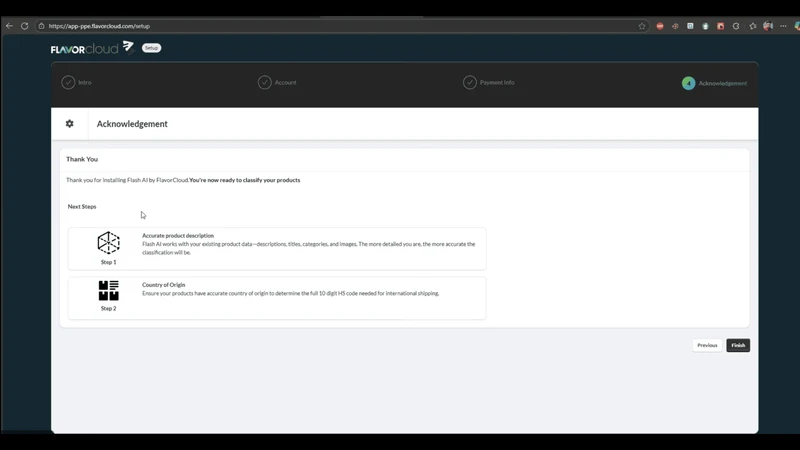Bookmark this page with the star icon
Screen dimensions: 800x450
(x=642, y=26)
